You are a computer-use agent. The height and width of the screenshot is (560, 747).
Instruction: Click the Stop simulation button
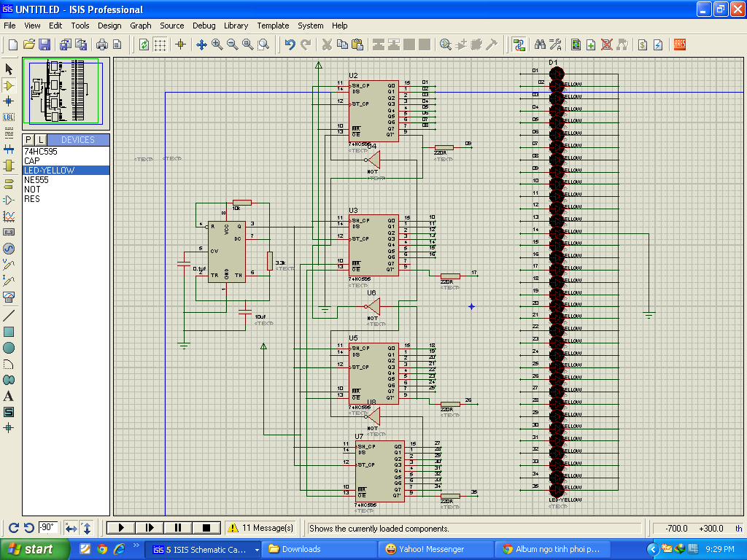click(206, 528)
